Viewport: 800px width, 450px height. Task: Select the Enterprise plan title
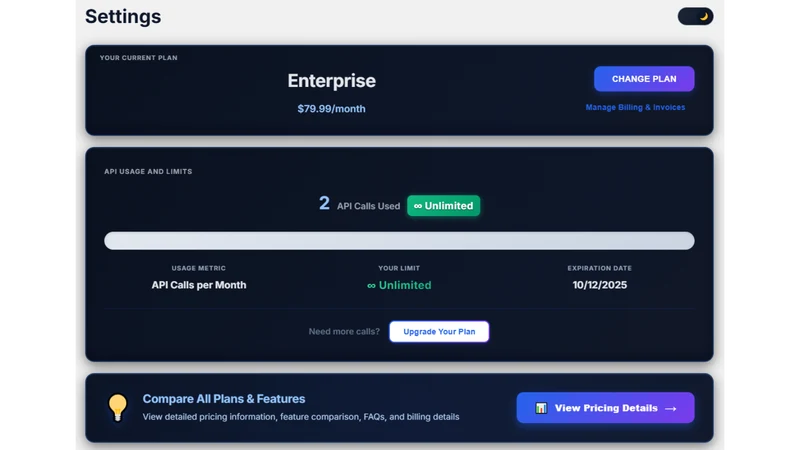(x=332, y=81)
